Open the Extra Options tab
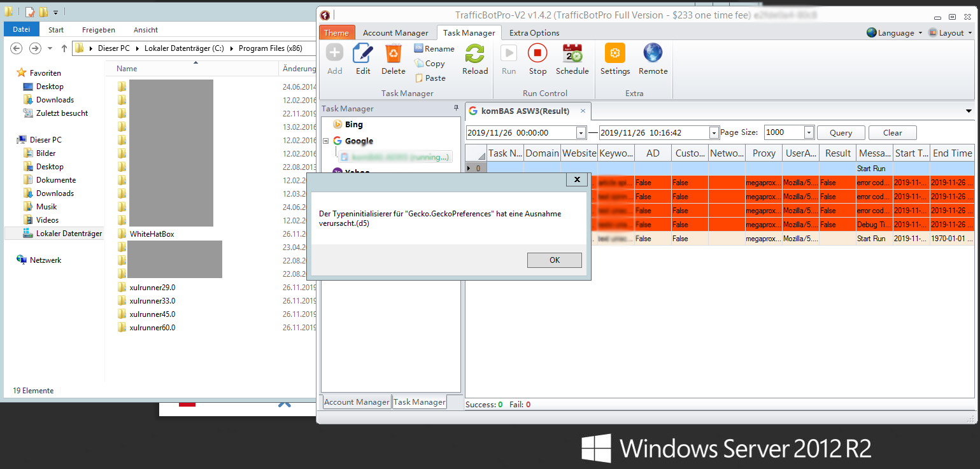Viewport: 980px width, 469px height. (534, 32)
